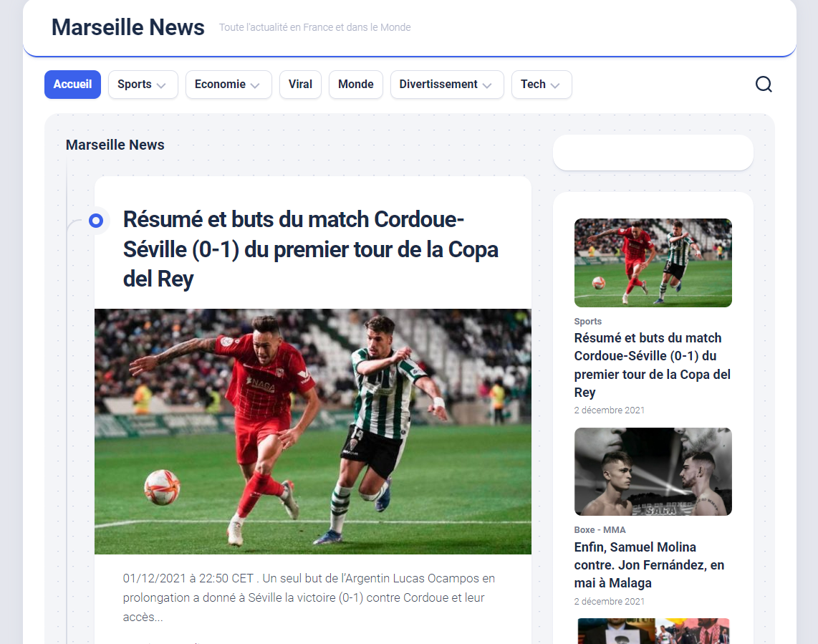Open the boxing match thumbnail
Screen dimensions: 818x644
click(653, 472)
